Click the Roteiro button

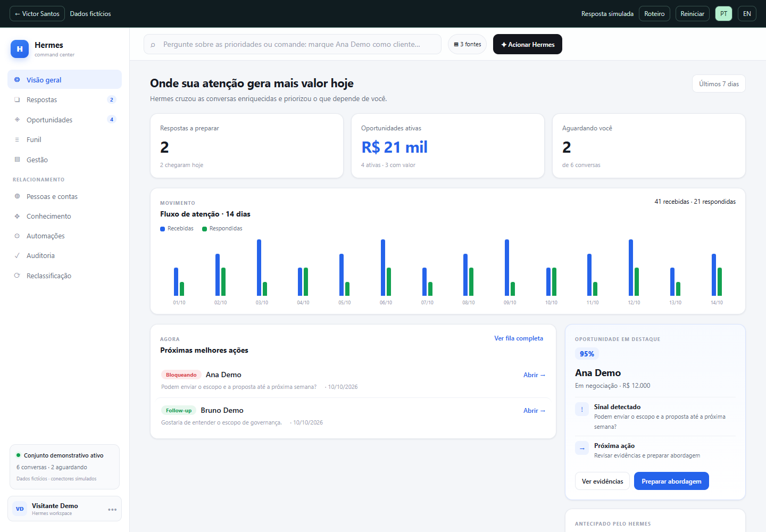(654, 14)
